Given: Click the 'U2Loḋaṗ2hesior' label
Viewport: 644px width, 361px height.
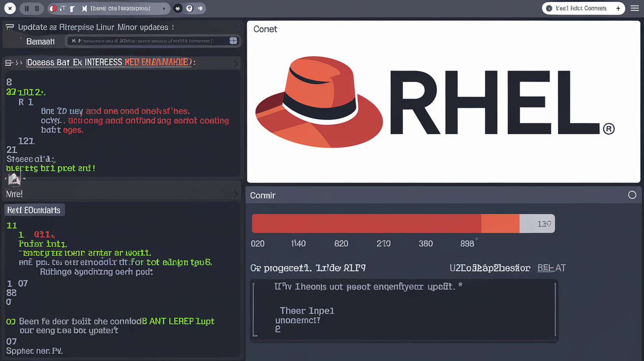Looking at the screenshot, I should coord(490,268).
